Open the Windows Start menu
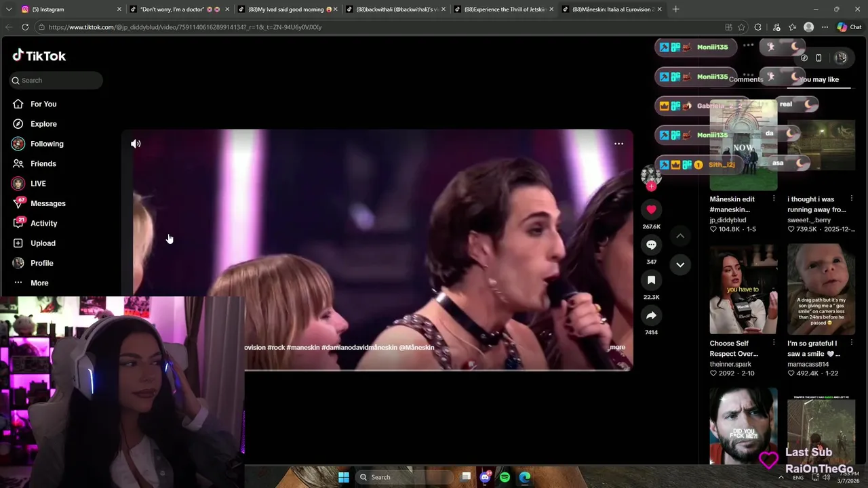868x488 pixels. [x=344, y=477]
